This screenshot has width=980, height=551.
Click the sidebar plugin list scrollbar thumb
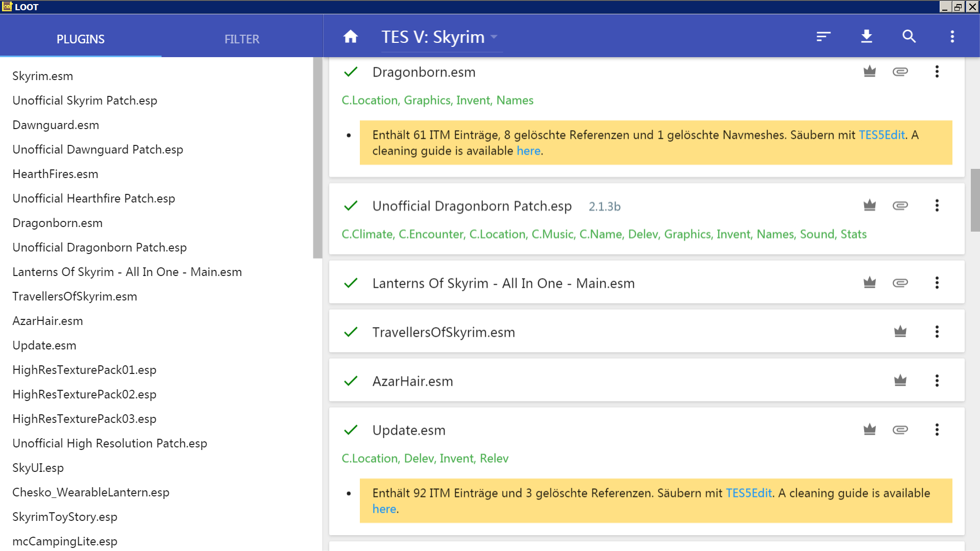(317, 158)
